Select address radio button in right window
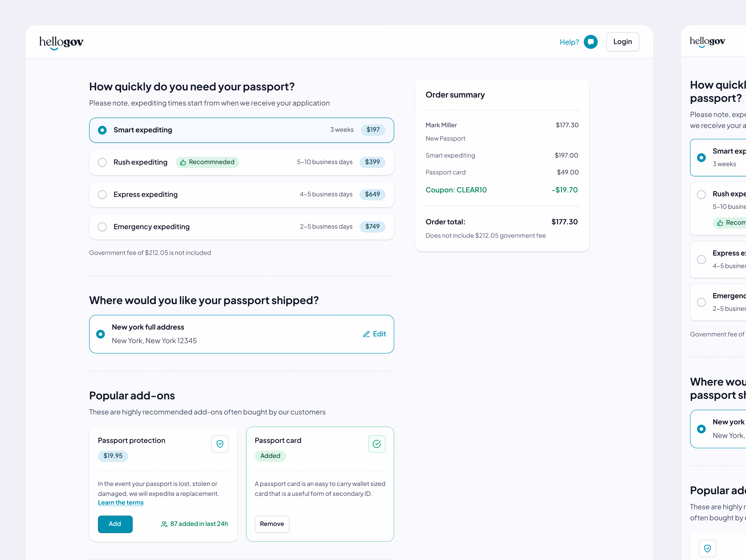The width and height of the screenshot is (746, 560). point(701,429)
